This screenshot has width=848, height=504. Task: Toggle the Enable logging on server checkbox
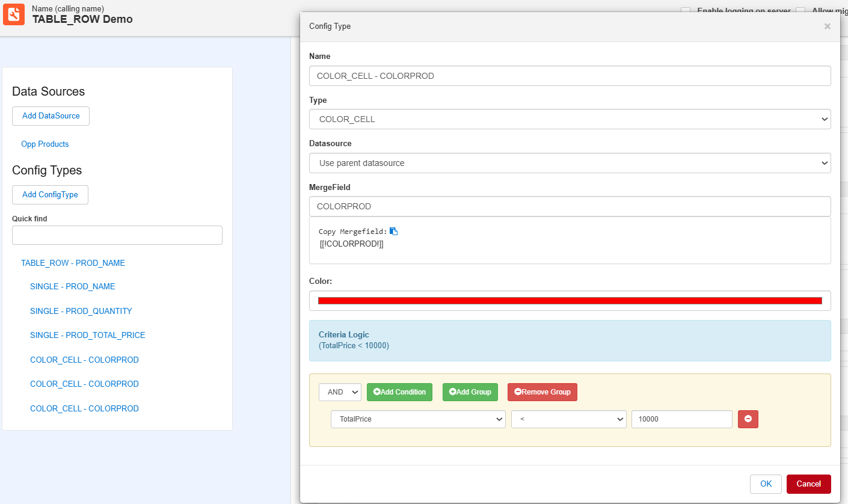[x=686, y=11]
